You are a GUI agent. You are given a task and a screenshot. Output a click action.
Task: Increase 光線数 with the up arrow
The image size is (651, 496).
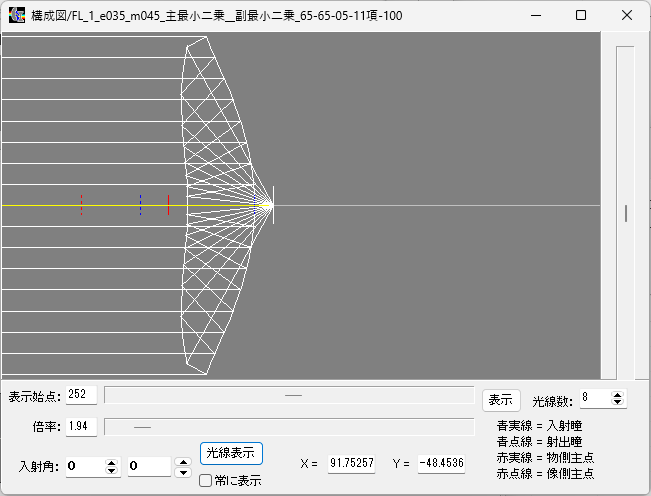(x=618, y=395)
